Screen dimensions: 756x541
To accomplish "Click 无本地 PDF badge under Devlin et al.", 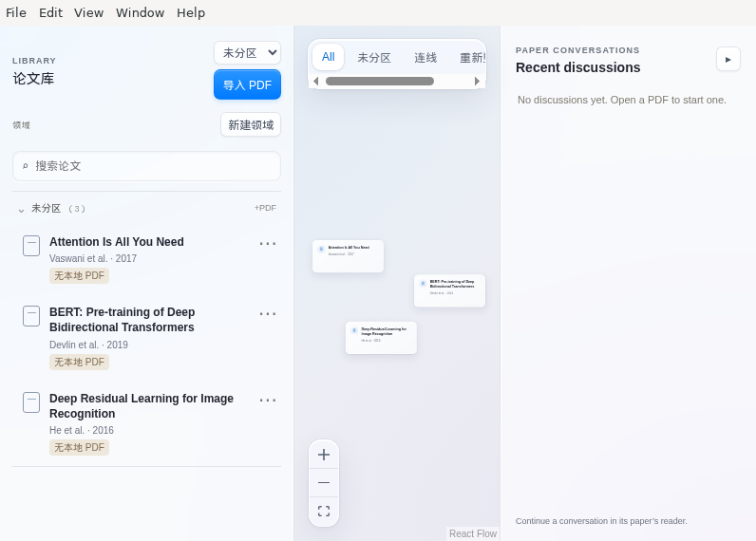I will 79,363.
